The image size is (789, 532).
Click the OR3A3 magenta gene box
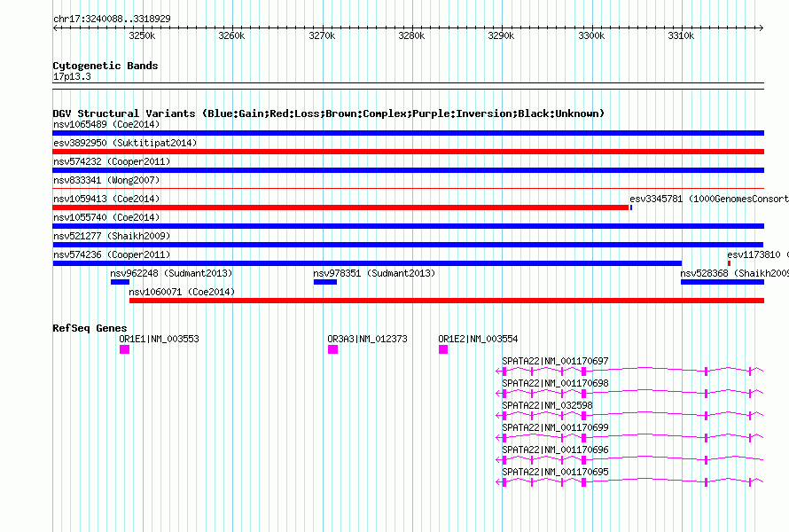pyautogui.click(x=333, y=349)
